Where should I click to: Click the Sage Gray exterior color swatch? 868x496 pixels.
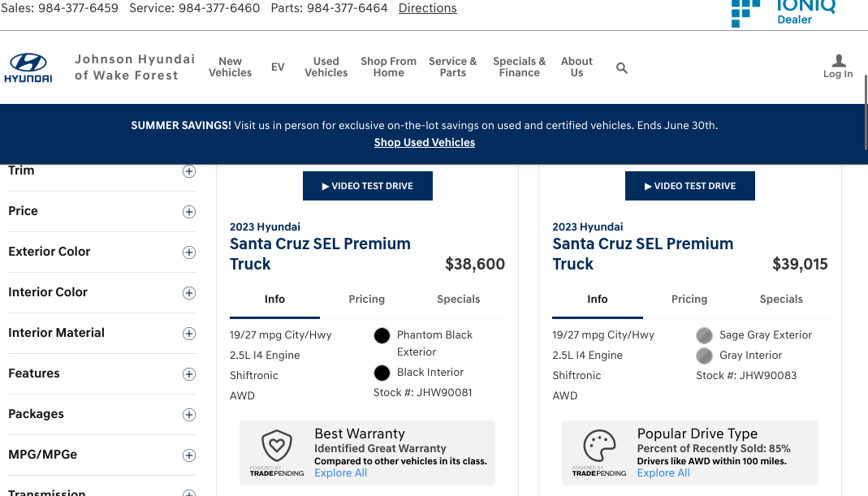point(704,335)
